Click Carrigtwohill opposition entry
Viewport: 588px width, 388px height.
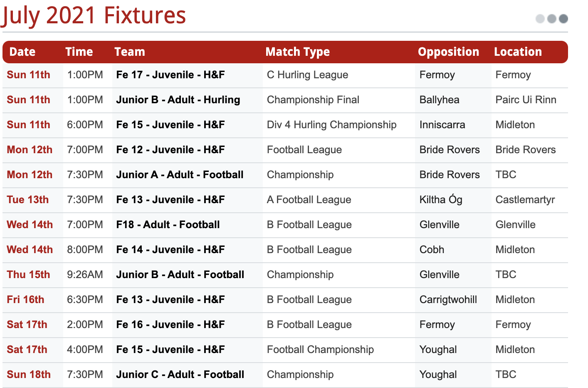[x=448, y=300]
